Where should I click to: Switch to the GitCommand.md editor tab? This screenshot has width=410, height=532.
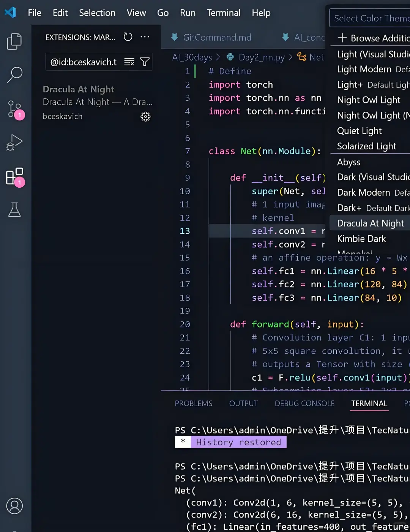click(217, 37)
